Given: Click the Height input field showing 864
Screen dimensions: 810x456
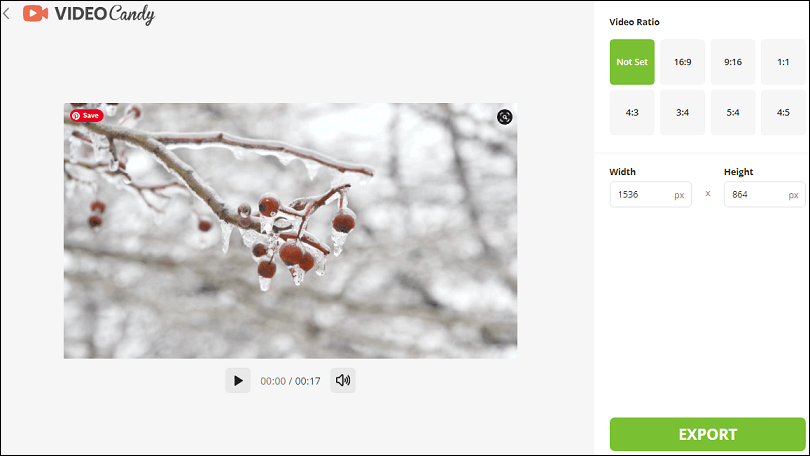Looking at the screenshot, I should 765,195.
